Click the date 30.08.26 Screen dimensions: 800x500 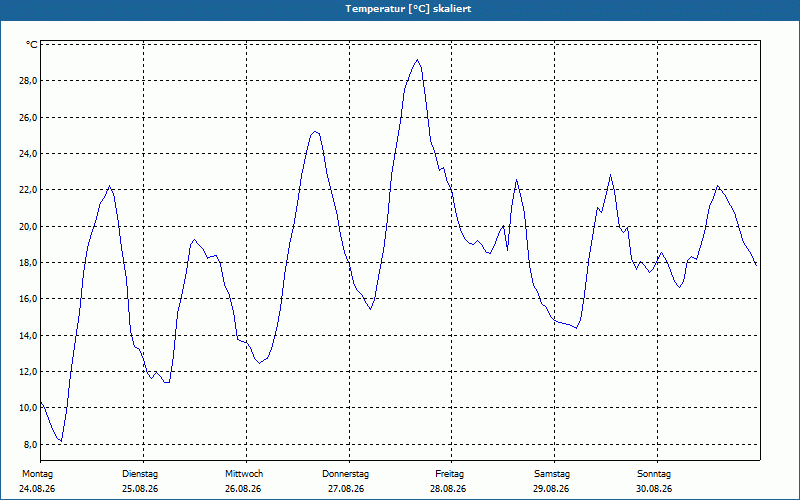(x=654, y=489)
